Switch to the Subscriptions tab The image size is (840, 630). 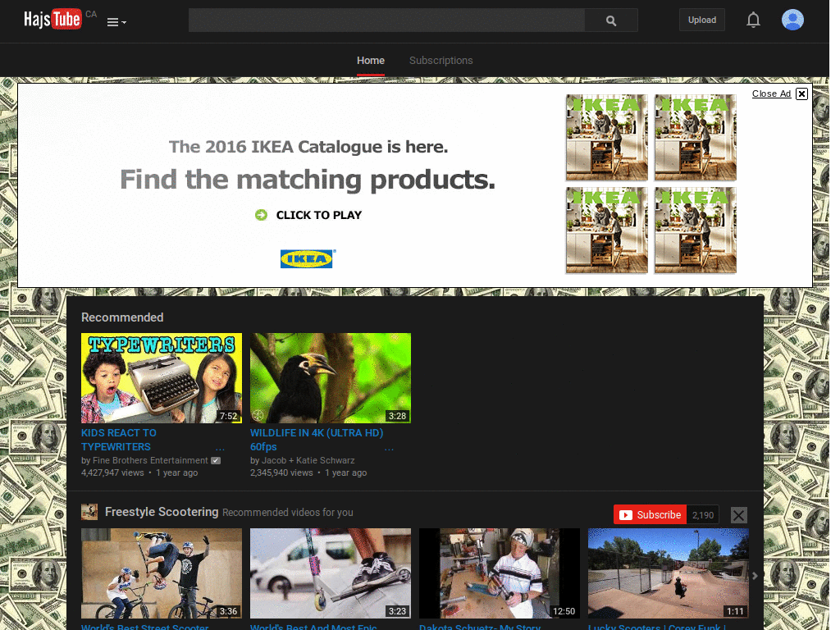441,61
